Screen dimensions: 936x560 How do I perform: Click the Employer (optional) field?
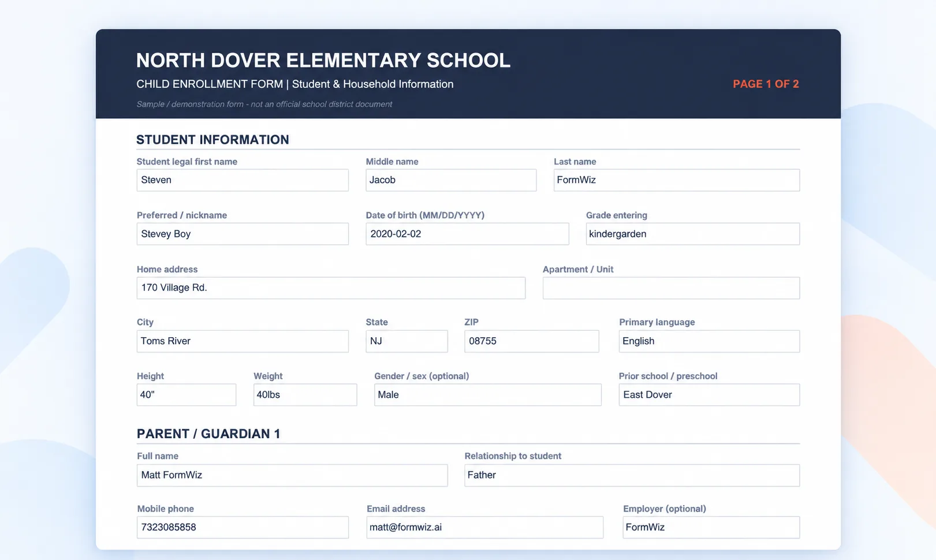click(x=711, y=527)
